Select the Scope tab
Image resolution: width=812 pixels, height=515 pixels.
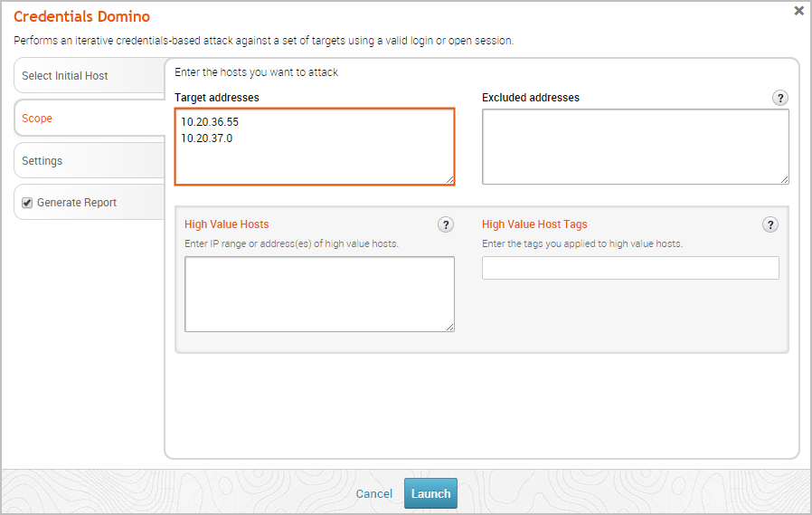point(38,119)
